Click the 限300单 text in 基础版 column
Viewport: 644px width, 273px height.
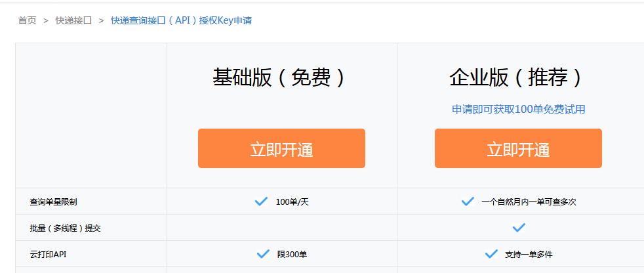292,254
